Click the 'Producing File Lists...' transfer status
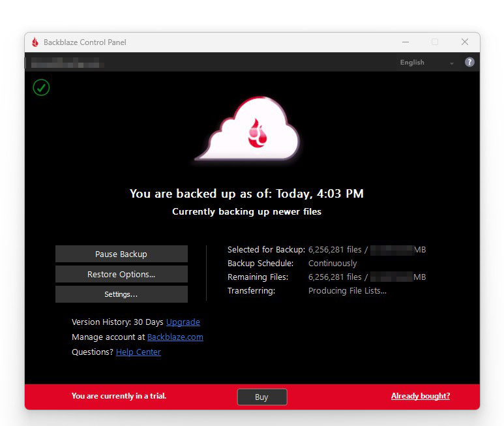Image resolution: width=504 pixels, height=426 pixels. [348, 291]
